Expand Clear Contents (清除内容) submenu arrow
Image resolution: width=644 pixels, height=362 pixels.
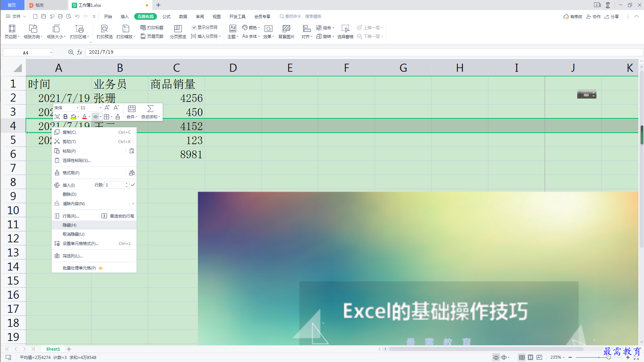133,203
